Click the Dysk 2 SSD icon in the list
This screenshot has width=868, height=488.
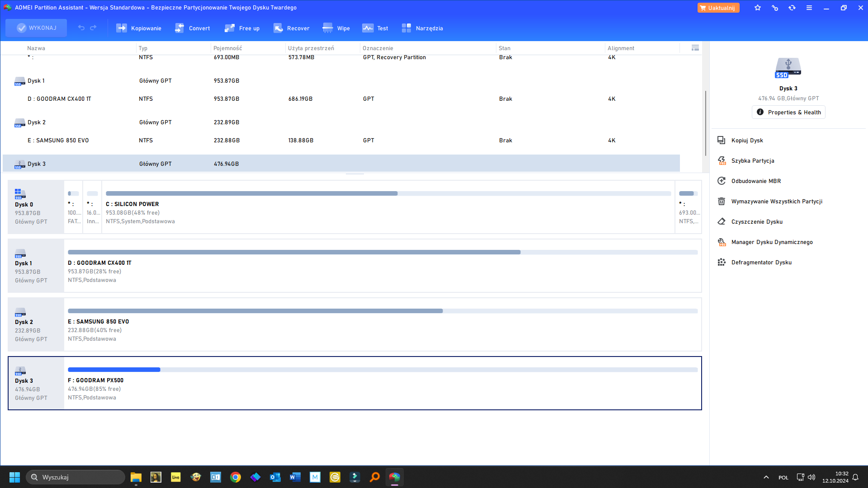pos(19,123)
